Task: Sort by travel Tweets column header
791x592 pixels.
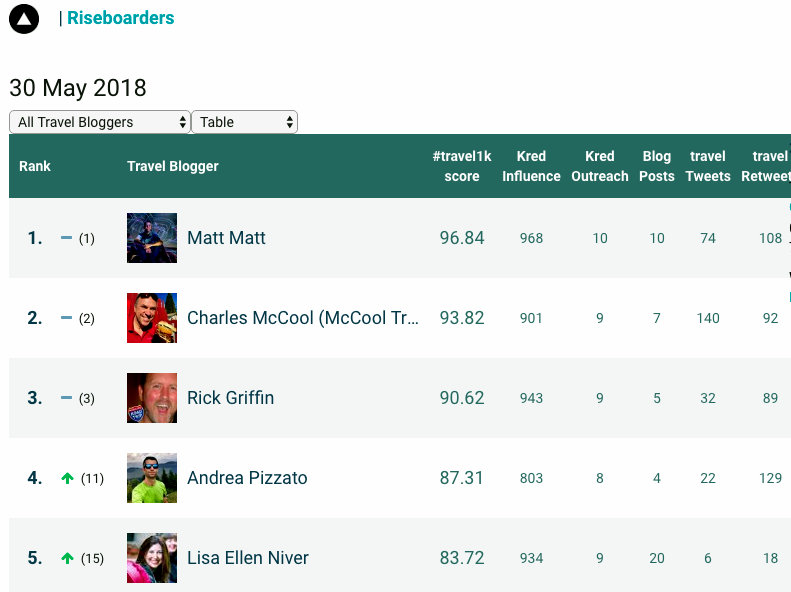Action: 708,166
